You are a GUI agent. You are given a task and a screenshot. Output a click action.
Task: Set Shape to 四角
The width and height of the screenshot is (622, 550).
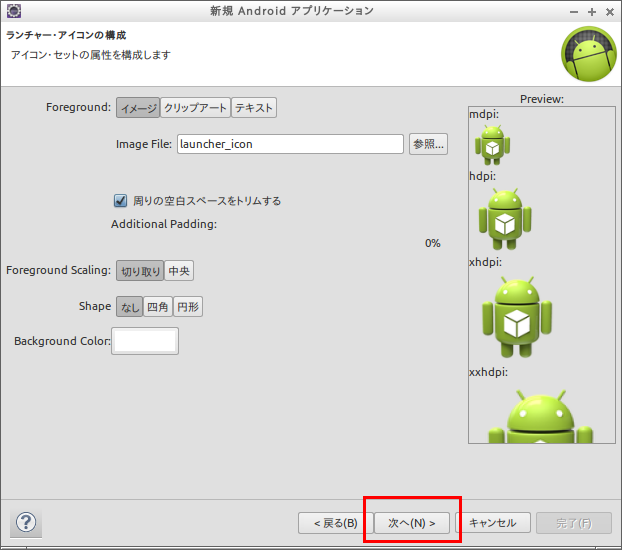[158, 307]
